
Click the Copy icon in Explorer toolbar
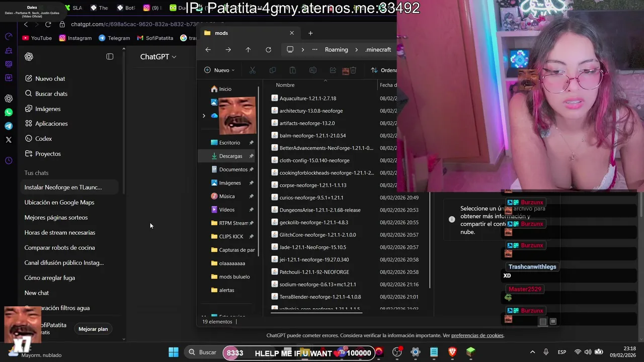point(272,70)
